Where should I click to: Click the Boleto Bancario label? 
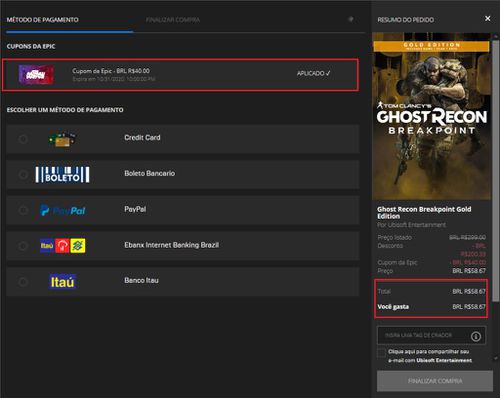tap(150, 173)
